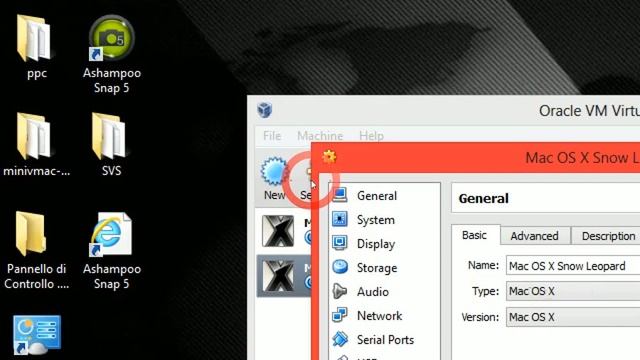Open the System settings category
640x360 pixels.
(376, 220)
